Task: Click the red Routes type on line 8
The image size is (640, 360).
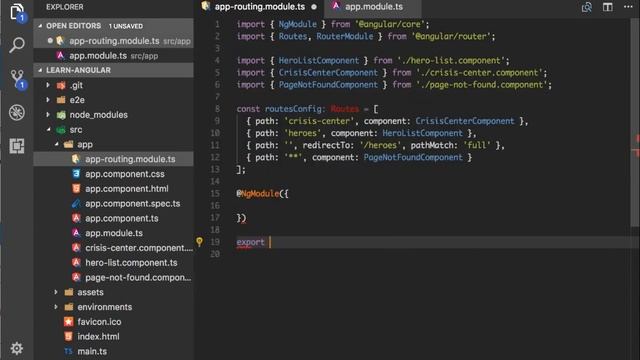Action: click(x=345, y=109)
